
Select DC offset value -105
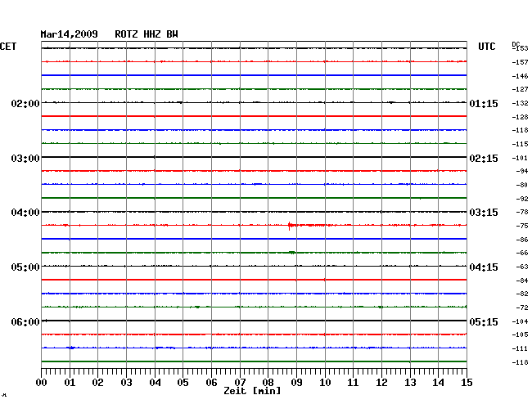(520, 335)
